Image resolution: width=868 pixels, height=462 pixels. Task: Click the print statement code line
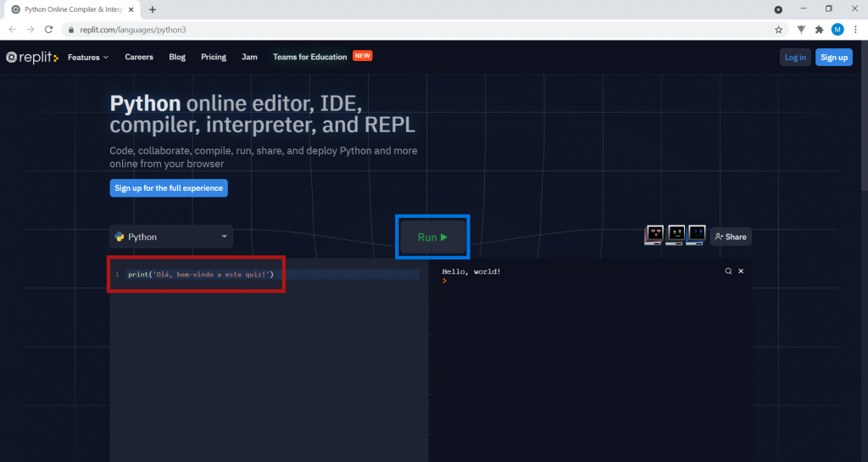click(x=201, y=275)
